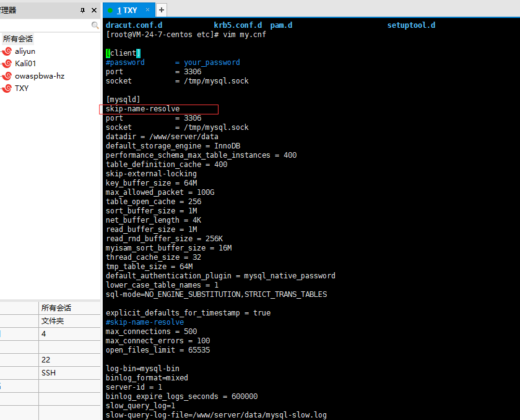
Task: Click the datadir = /www/server/data line
Action: point(162,137)
